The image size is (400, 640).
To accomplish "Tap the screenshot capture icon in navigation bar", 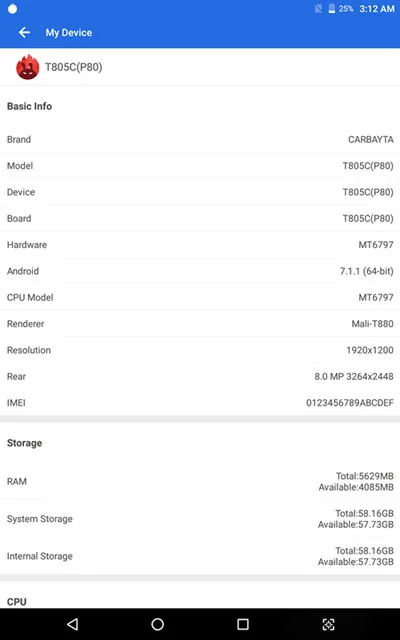I will [329, 624].
